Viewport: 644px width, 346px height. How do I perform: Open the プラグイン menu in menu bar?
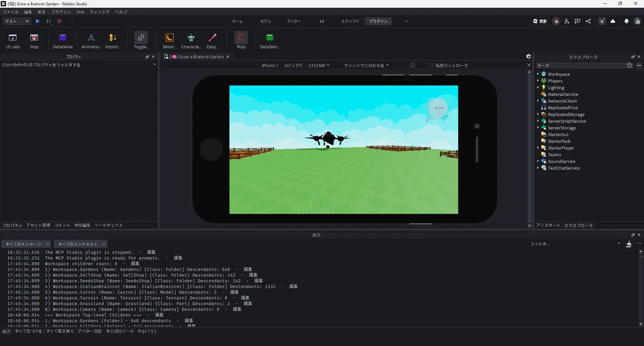pyautogui.click(x=61, y=12)
